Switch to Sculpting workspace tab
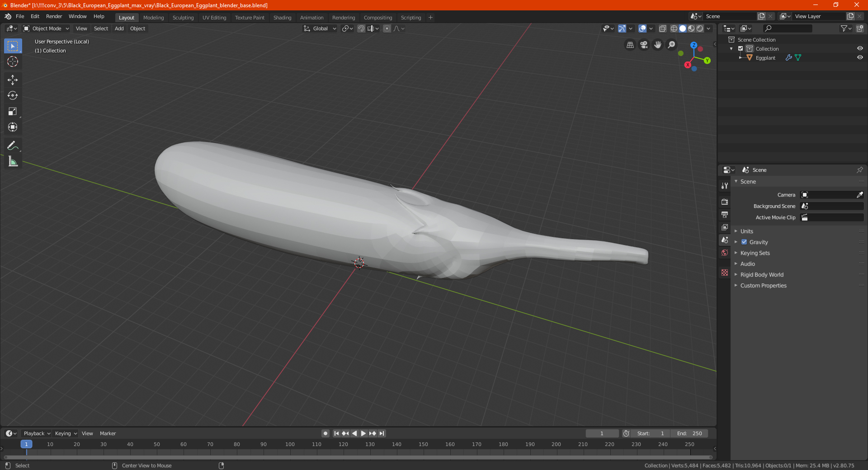The height and width of the screenshot is (470, 868). pyautogui.click(x=183, y=18)
